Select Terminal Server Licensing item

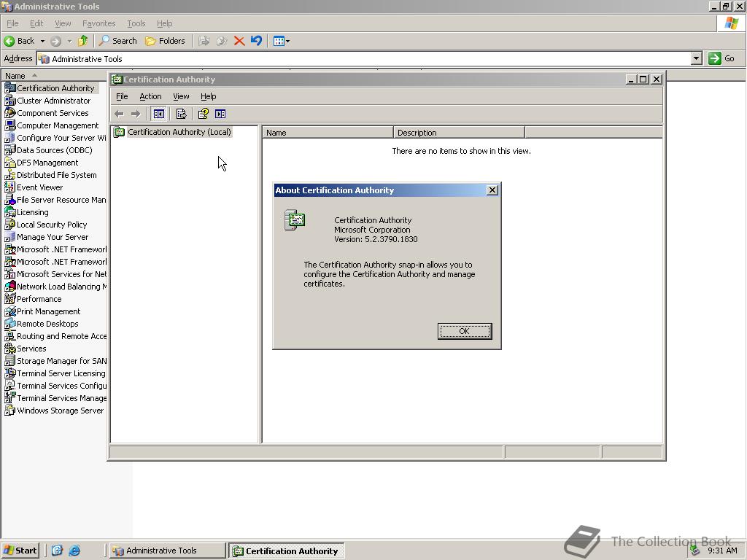click(55, 373)
